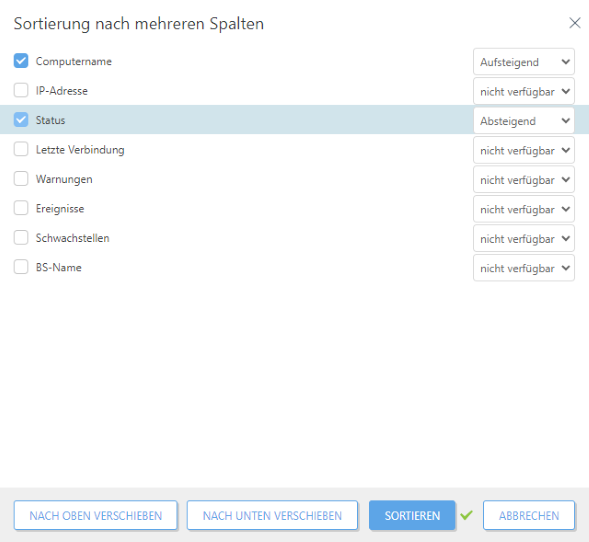Tick the Schwachstellen checkbox
Image resolution: width=589 pixels, height=542 pixels.
pos(21,238)
